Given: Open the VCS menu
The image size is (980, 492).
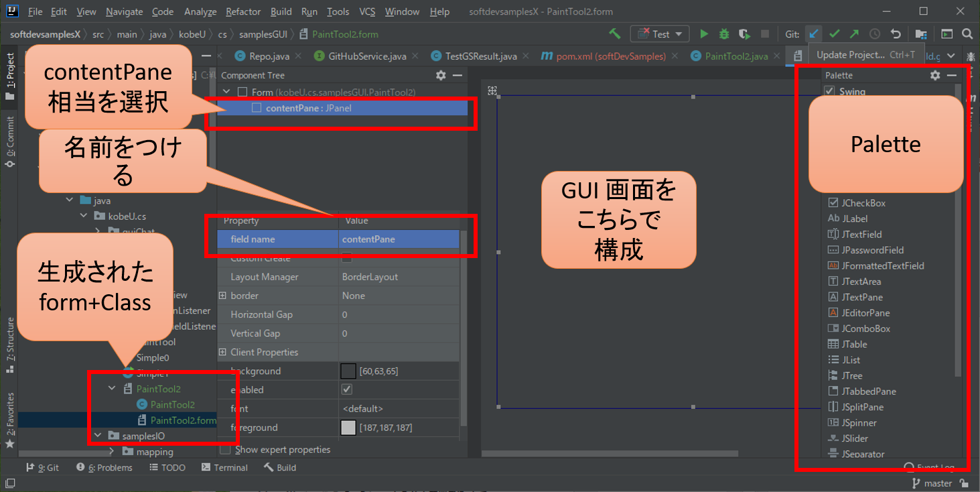Looking at the screenshot, I should (367, 12).
